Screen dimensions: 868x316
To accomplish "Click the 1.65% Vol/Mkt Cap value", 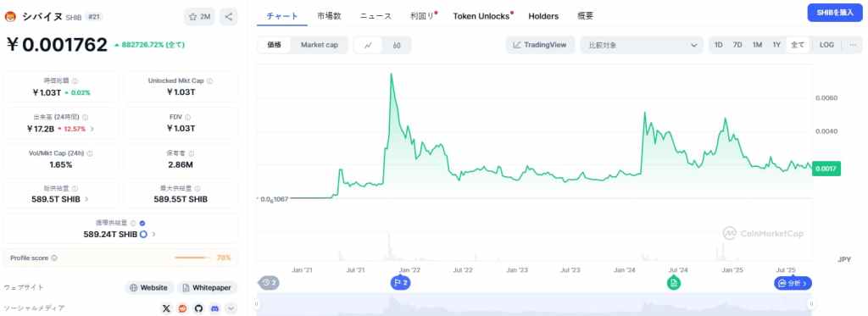I will tap(61, 165).
